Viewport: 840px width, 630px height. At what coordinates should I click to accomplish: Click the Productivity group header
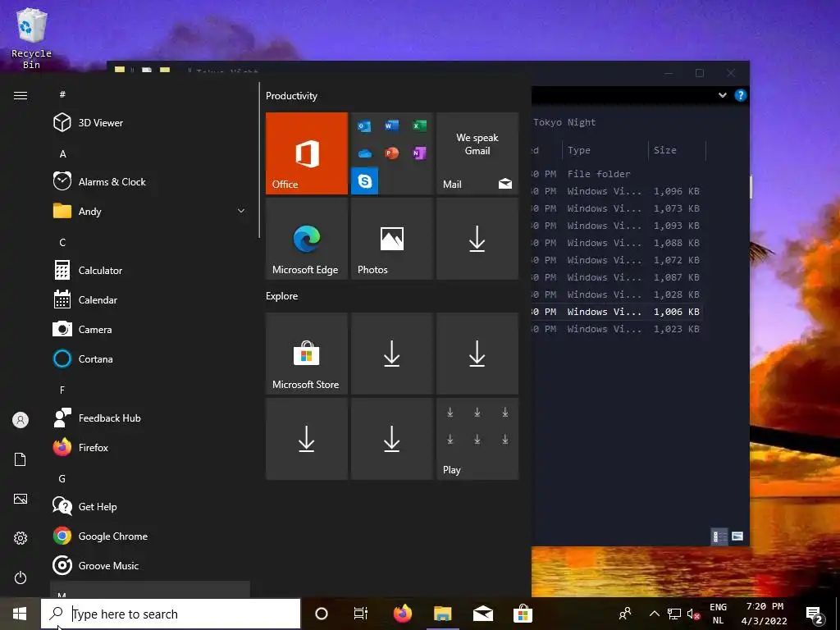click(291, 96)
